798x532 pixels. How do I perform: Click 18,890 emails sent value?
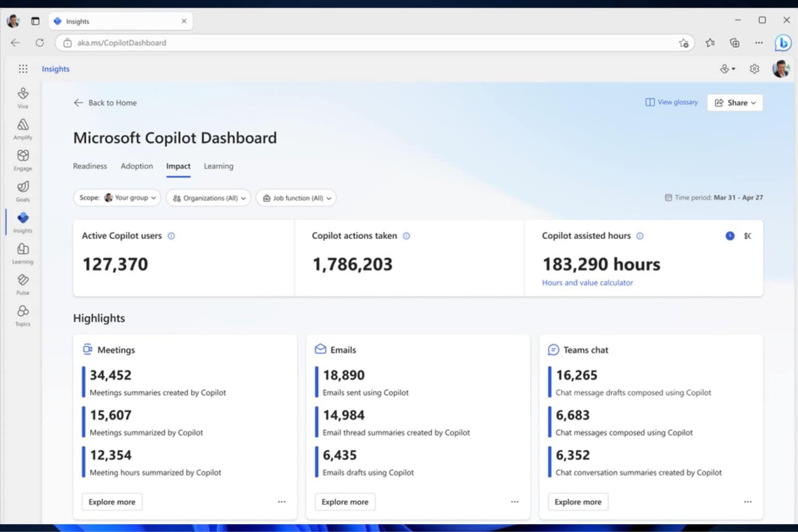[x=344, y=375]
